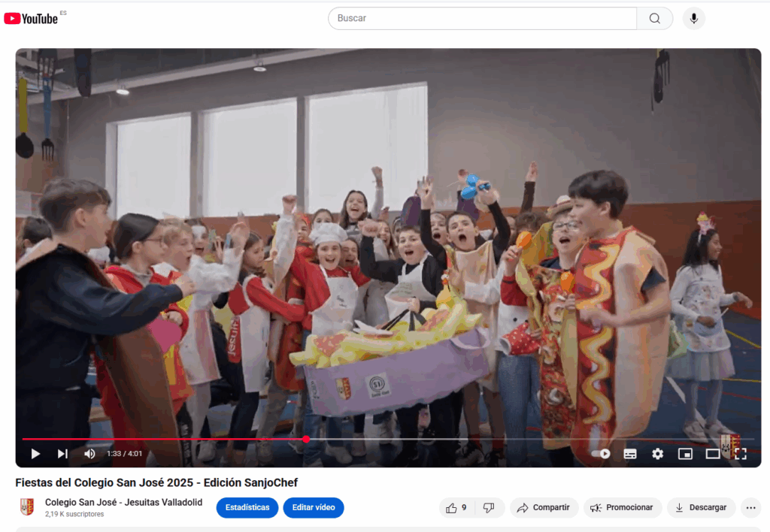
Task: Switch to miniplayer mode
Action: (x=685, y=454)
